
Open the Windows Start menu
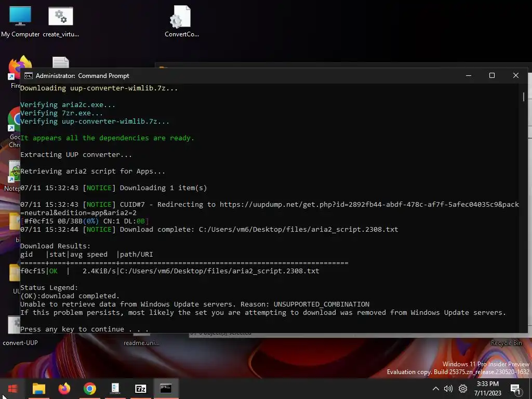coord(12,389)
